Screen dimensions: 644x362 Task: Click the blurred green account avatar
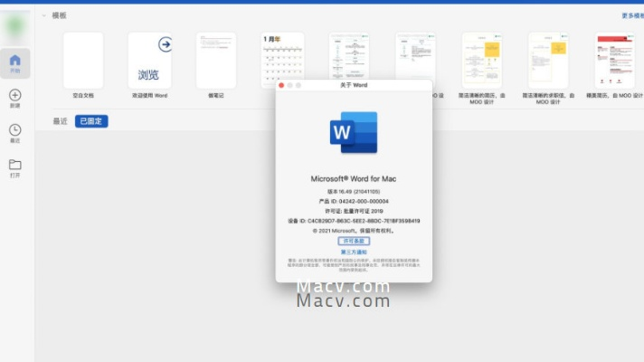[15, 27]
